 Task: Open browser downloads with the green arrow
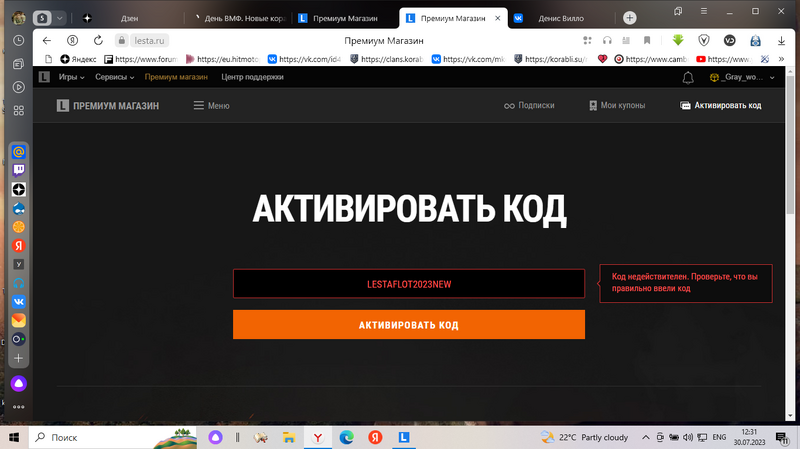[x=678, y=41]
